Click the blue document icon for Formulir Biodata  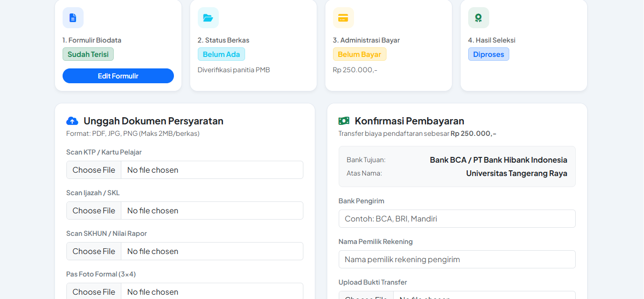coord(73,18)
